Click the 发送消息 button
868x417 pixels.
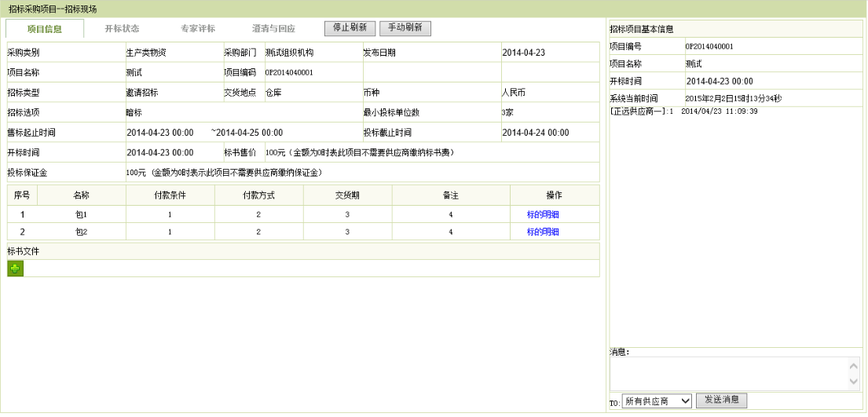coord(722,401)
